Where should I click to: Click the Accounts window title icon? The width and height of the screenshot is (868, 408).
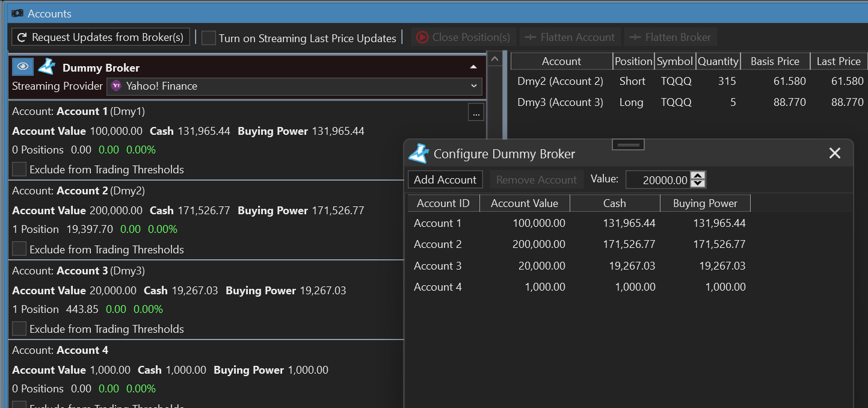17,13
